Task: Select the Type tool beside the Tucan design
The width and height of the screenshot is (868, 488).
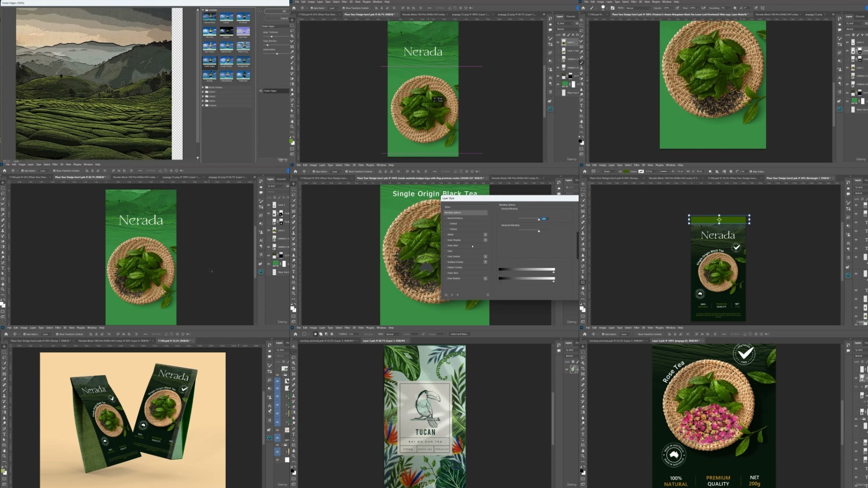Action: (x=293, y=434)
